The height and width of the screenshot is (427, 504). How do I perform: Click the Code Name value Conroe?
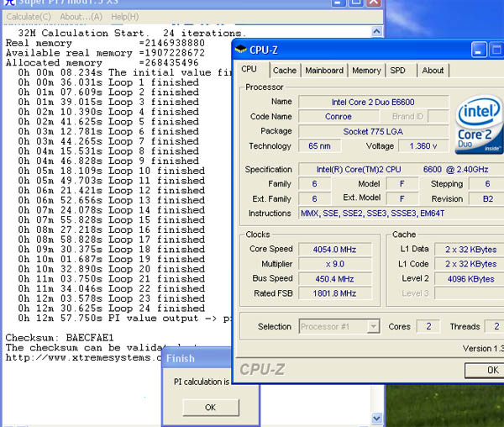[339, 116]
